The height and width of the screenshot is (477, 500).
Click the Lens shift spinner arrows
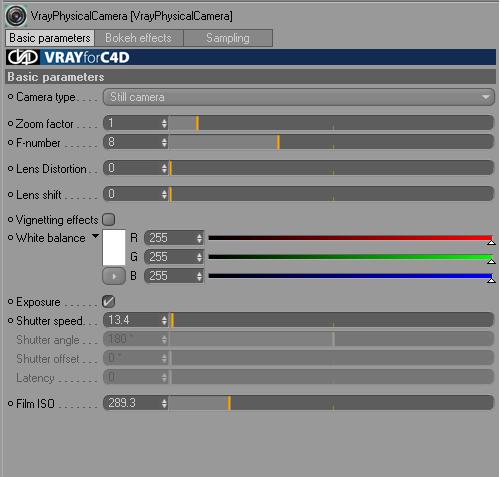point(164,194)
